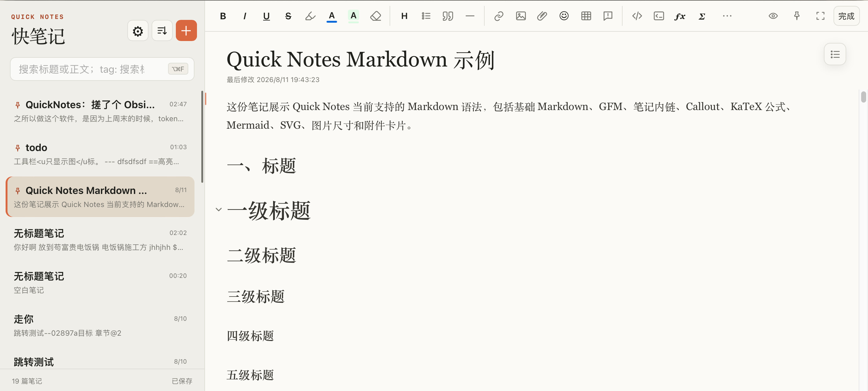Open the blank 无标题笔记 note from 00:20

100,283
